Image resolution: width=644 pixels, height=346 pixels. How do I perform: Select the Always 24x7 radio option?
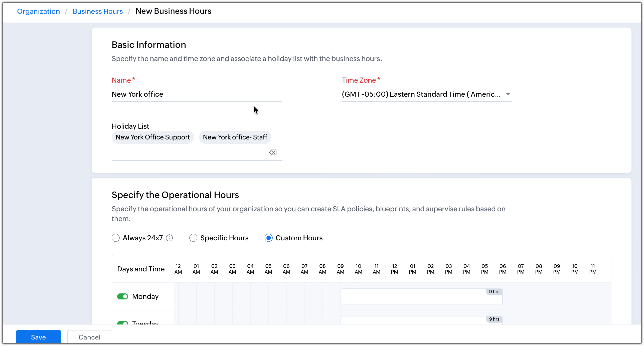click(x=116, y=238)
